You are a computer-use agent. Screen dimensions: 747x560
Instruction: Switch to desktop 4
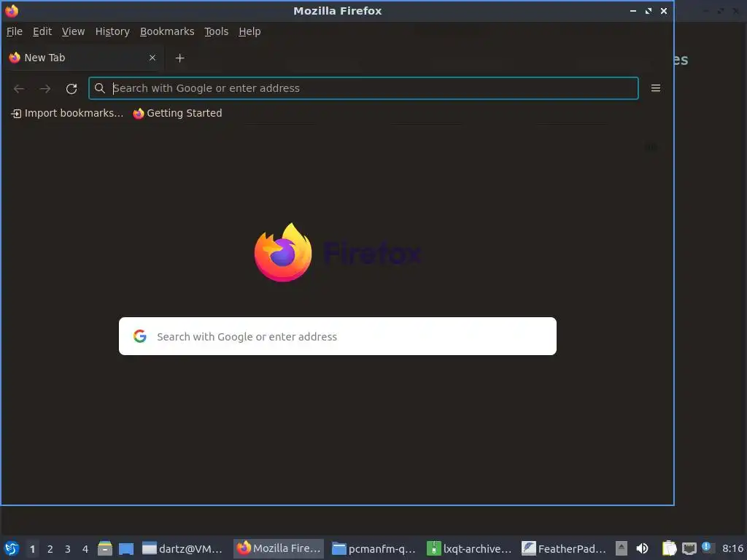tap(85, 549)
